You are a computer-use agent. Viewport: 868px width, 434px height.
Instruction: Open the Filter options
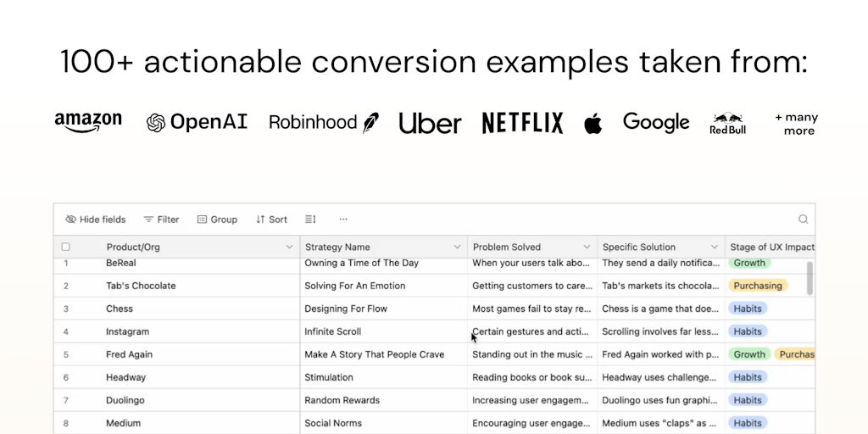click(x=161, y=220)
